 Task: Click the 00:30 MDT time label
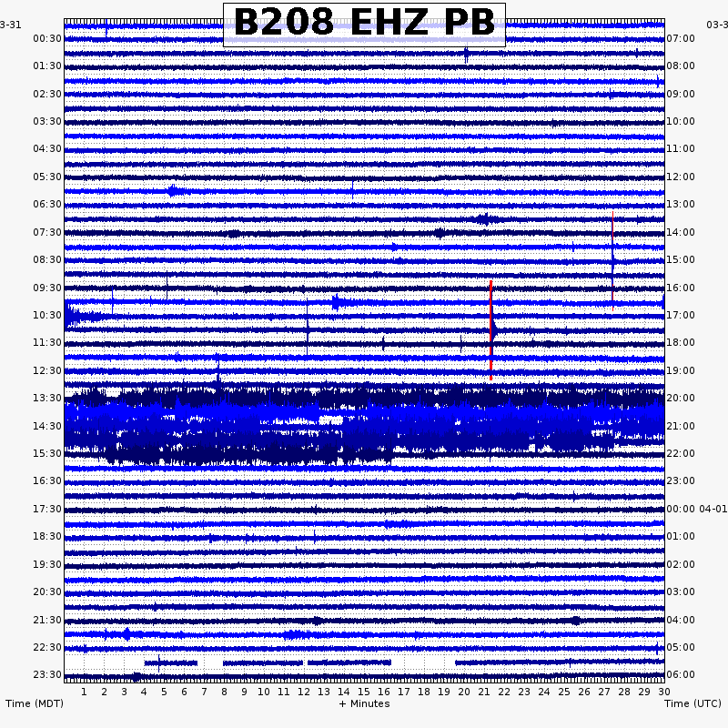pyautogui.click(x=47, y=38)
